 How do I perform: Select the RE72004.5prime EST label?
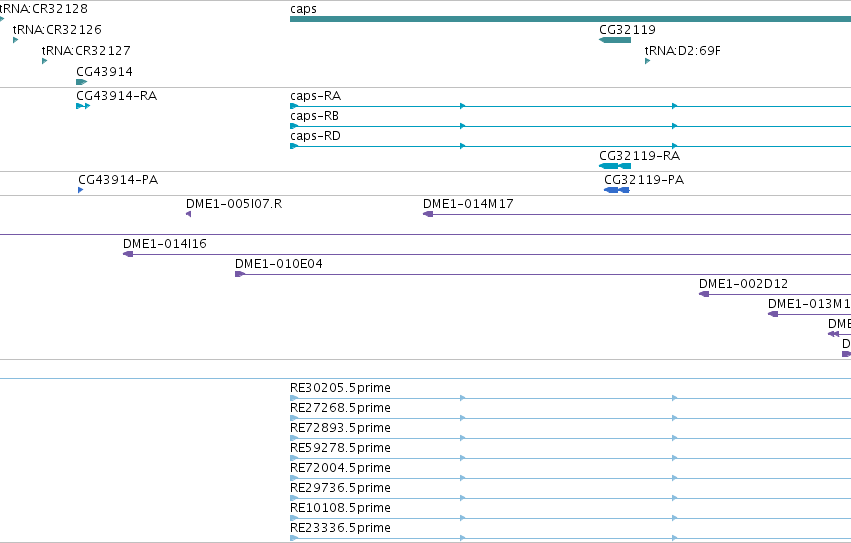340,468
